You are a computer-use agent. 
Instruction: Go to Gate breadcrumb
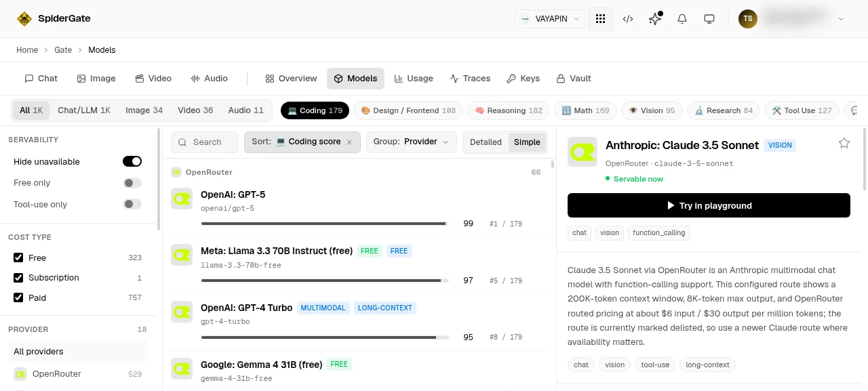click(x=63, y=50)
